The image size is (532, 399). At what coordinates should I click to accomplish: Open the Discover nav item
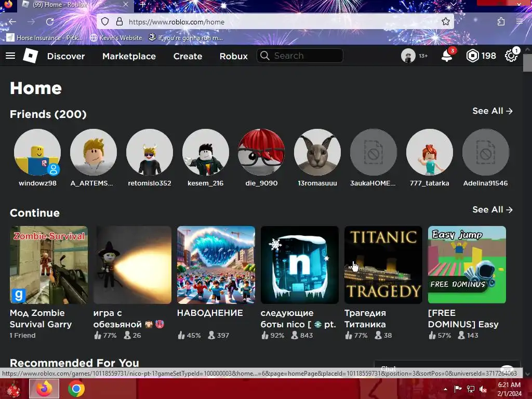pyautogui.click(x=66, y=56)
